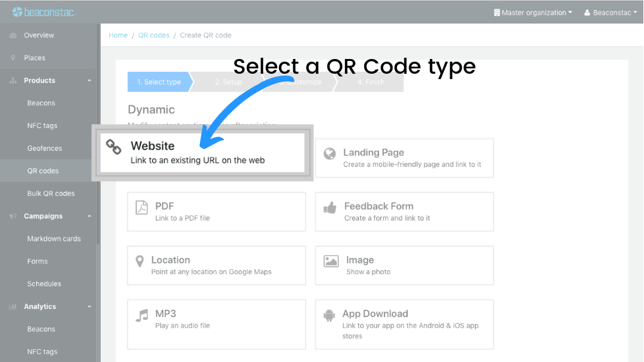This screenshot has height=362, width=644.
Task: Open Overview in the sidebar
Action: coord(39,36)
